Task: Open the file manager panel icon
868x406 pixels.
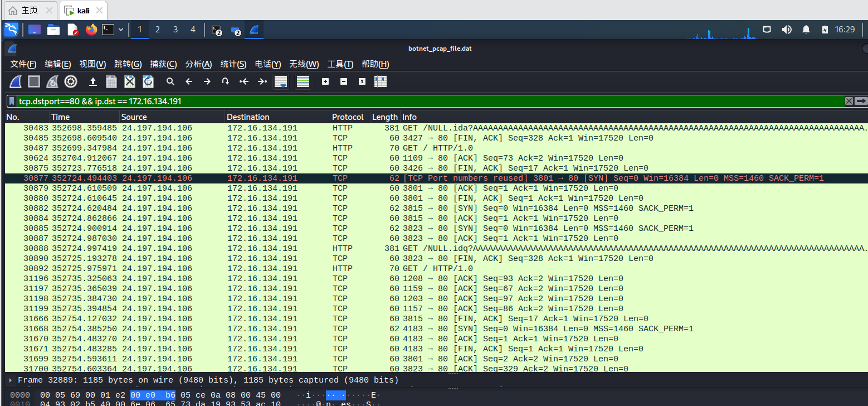Action: coord(53,30)
